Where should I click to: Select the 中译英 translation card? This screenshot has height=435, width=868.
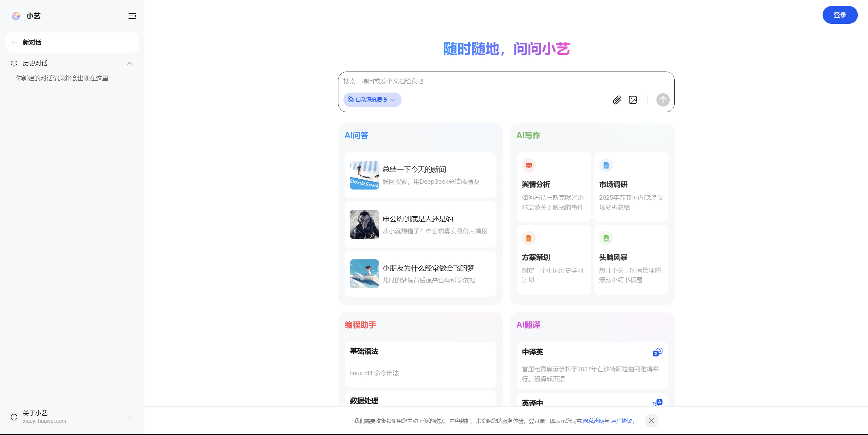pos(592,365)
